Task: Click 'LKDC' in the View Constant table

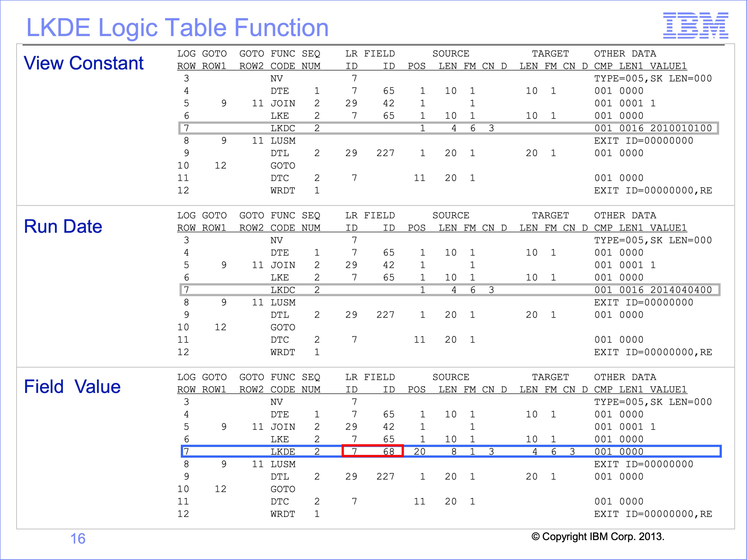Action: 283,128
